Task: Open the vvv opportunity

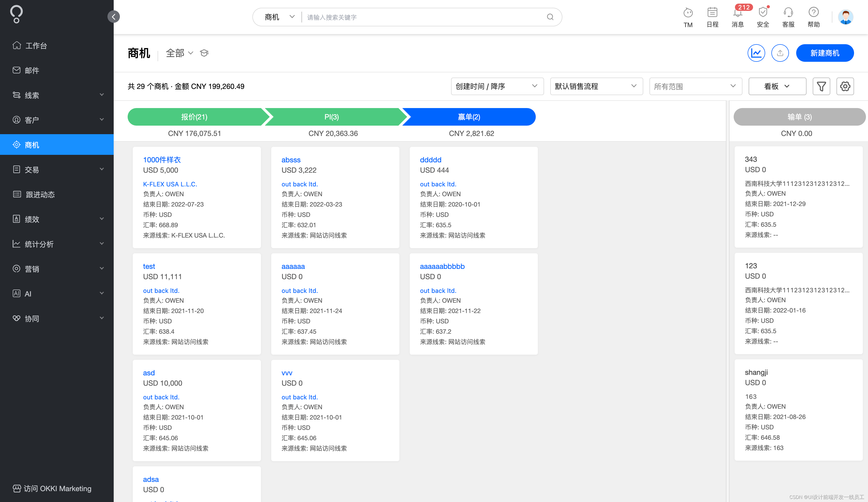Action: [287, 373]
